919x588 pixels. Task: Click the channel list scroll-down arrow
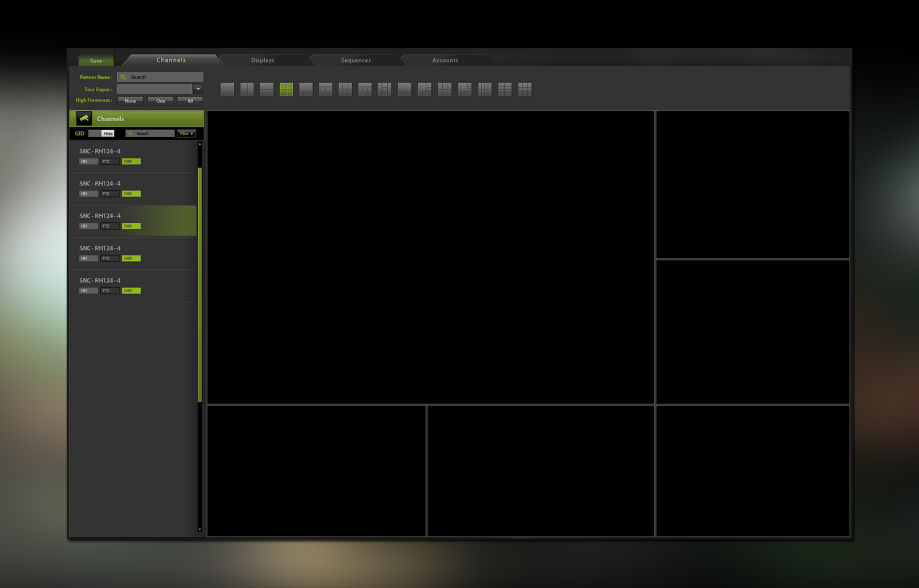coord(200,529)
